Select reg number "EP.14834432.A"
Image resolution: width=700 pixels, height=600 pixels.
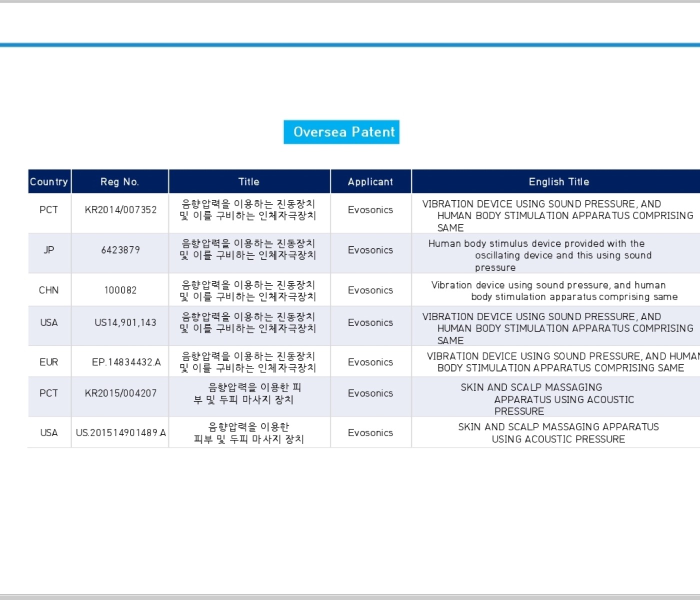126,362
